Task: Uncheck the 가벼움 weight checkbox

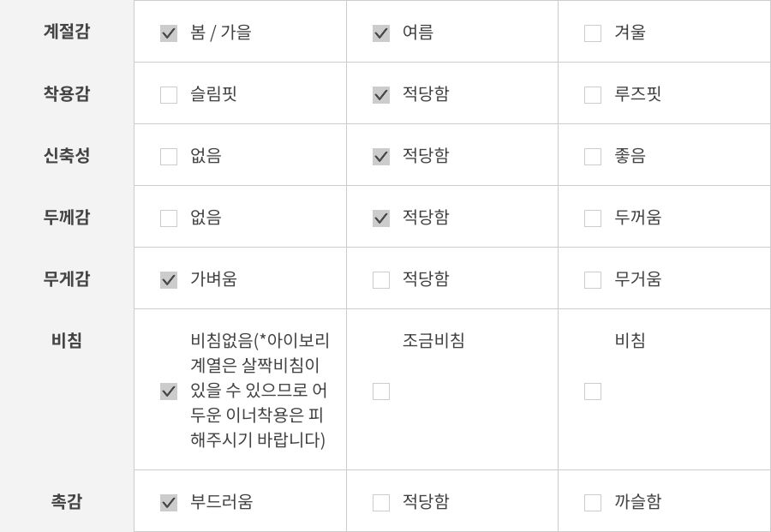Action: pyautogui.click(x=169, y=280)
